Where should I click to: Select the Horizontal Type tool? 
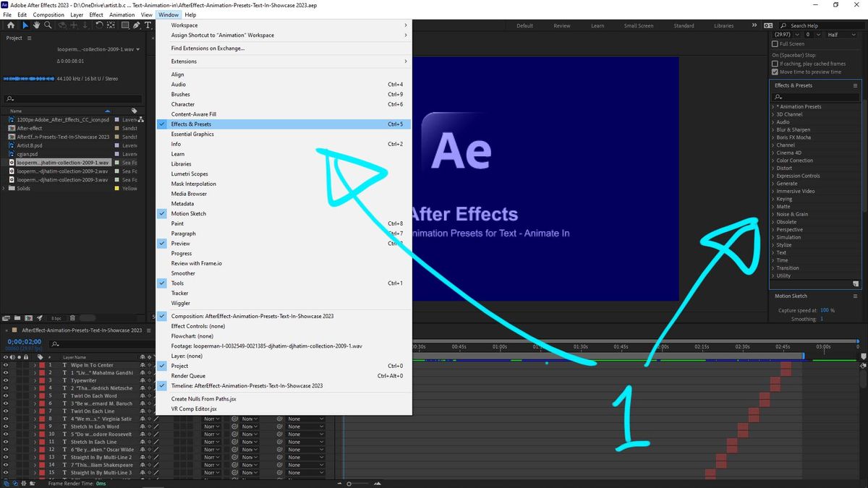pyautogui.click(x=148, y=25)
